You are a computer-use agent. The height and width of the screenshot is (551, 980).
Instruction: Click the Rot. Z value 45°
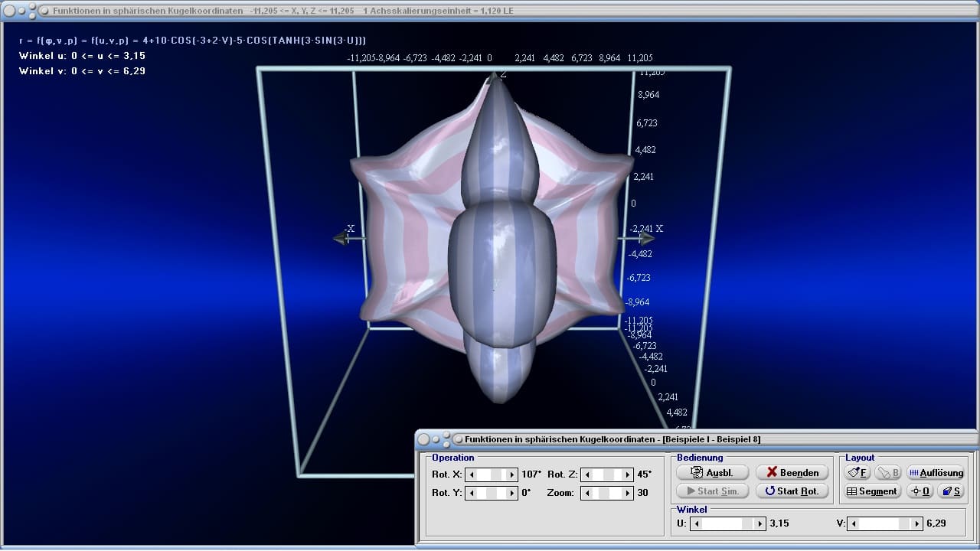(644, 474)
